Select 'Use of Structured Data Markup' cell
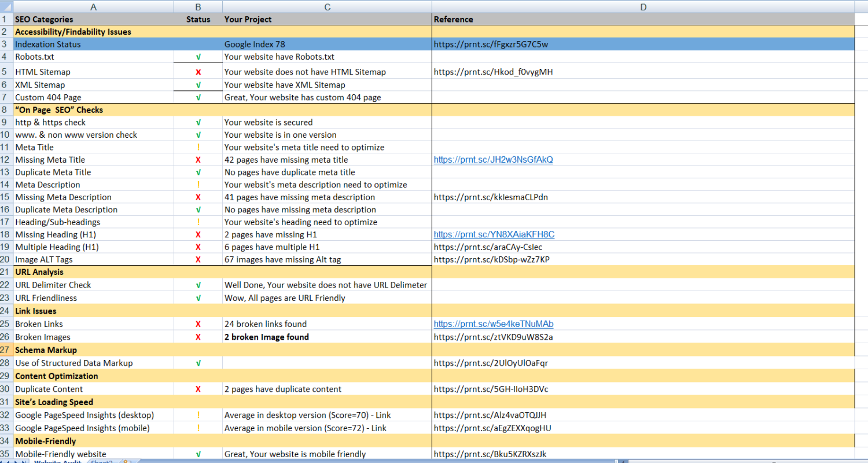Screen dimensions: 868x463 [x=94, y=363]
